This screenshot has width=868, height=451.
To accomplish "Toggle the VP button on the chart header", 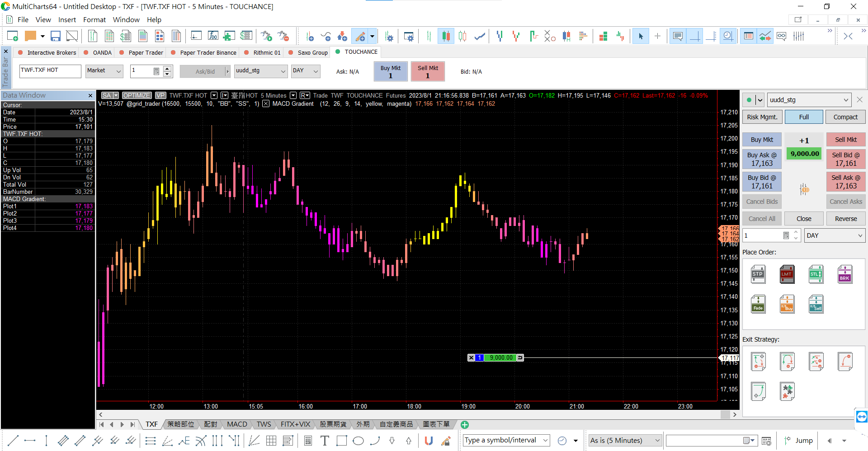I will point(160,95).
